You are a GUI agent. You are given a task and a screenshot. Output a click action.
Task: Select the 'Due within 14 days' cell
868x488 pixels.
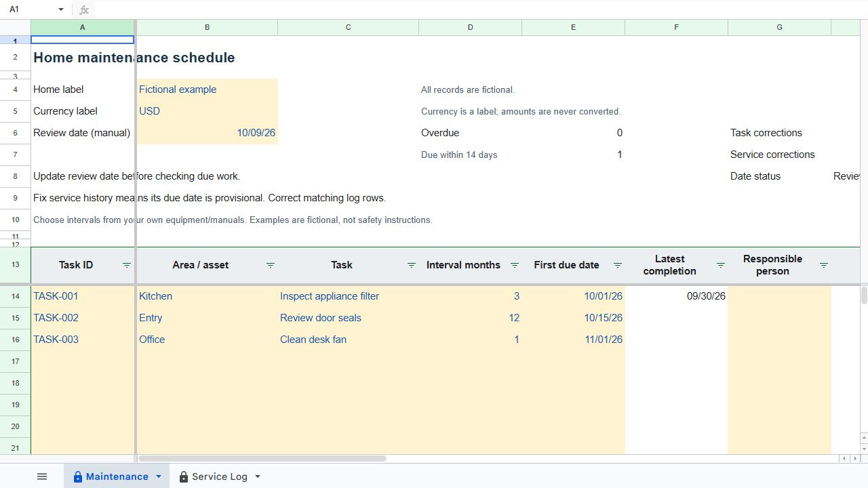click(470, 155)
